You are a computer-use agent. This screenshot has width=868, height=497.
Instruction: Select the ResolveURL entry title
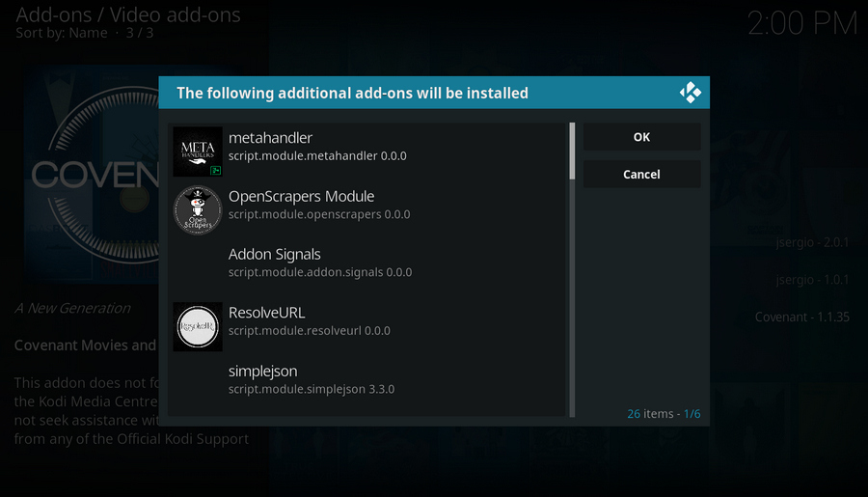pos(266,313)
